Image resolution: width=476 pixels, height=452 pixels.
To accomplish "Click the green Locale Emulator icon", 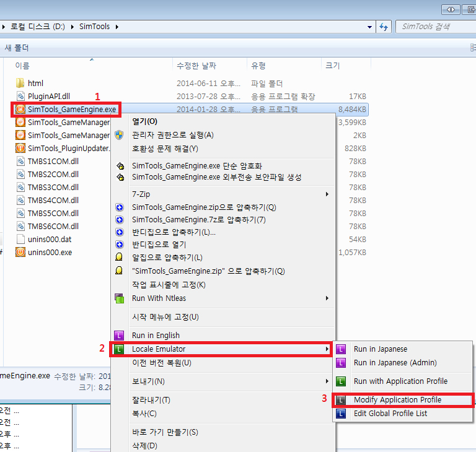I will 119,349.
